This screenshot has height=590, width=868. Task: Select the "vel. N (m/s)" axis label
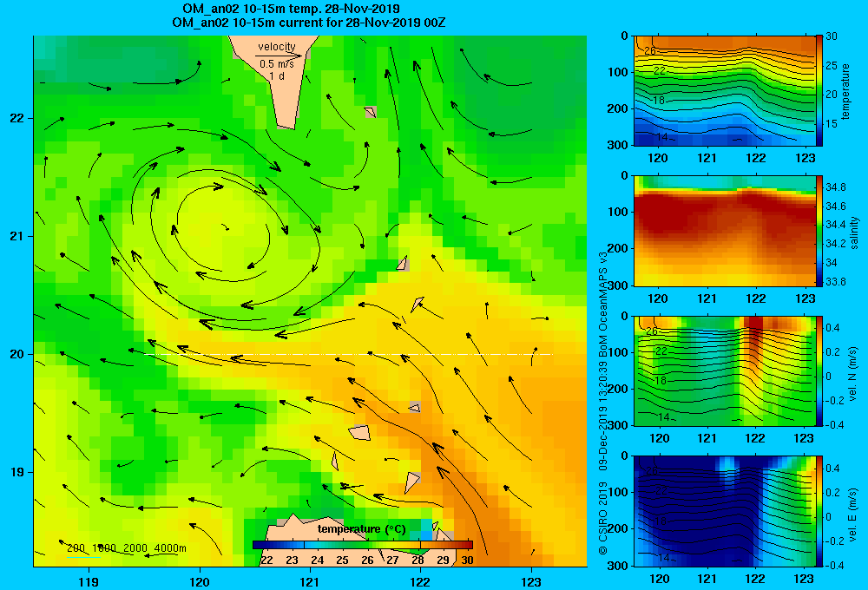tap(853, 374)
